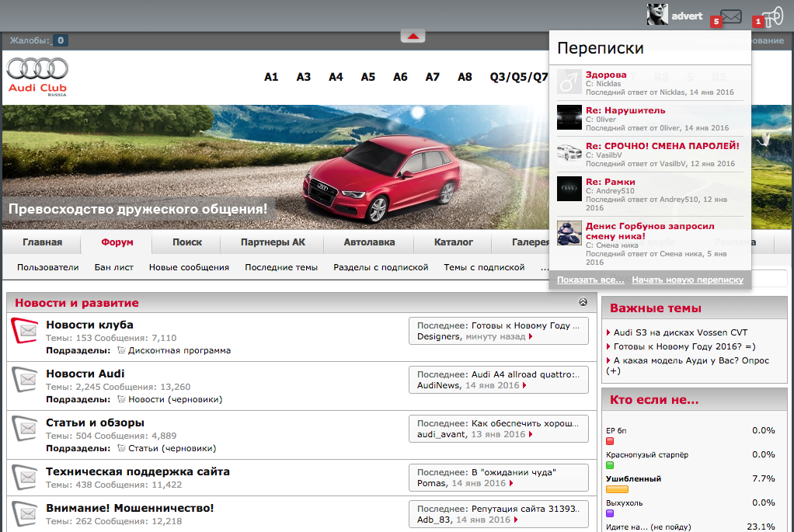This screenshot has height=532, width=794.
Task: Collapse the top panel with red arrow
Action: pos(413,36)
